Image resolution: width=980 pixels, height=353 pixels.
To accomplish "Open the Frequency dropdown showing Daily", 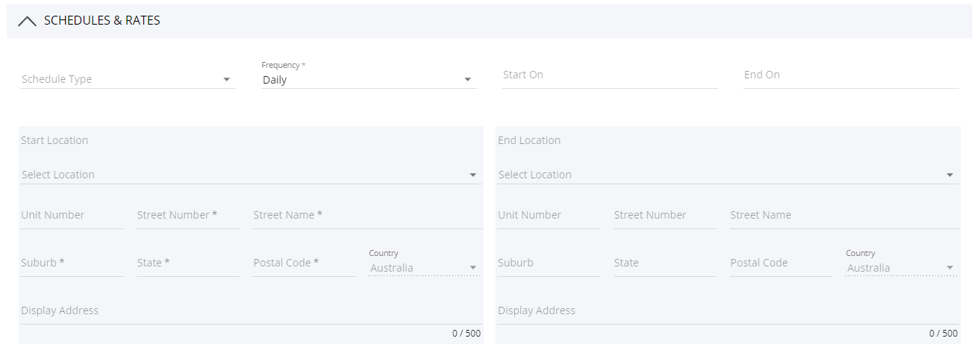I will pyautogui.click(x=368, y=80).
